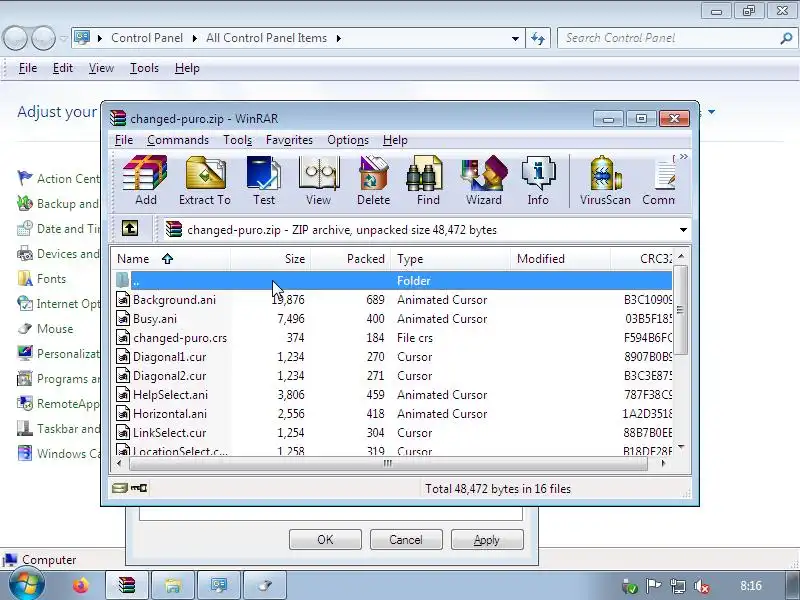Click OK in the Mouse Properties dialog
The image size is (800, 600).
coord(325,540)
